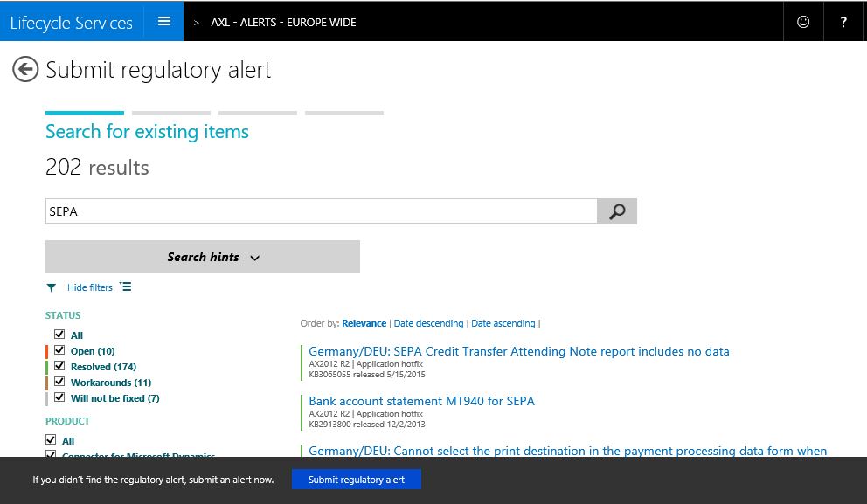The height and width of the screenshot is (504, 867).
Task: Expand the Search hints section
Action: (203, 256)
